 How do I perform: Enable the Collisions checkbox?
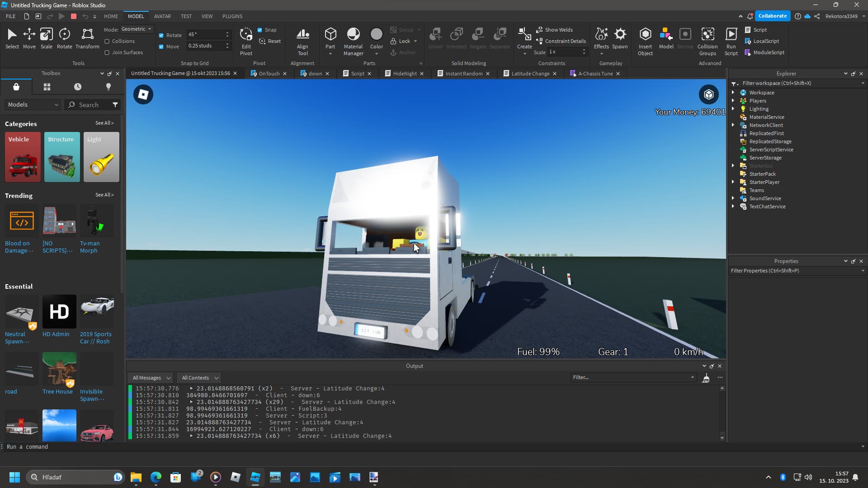click(108, 41)
